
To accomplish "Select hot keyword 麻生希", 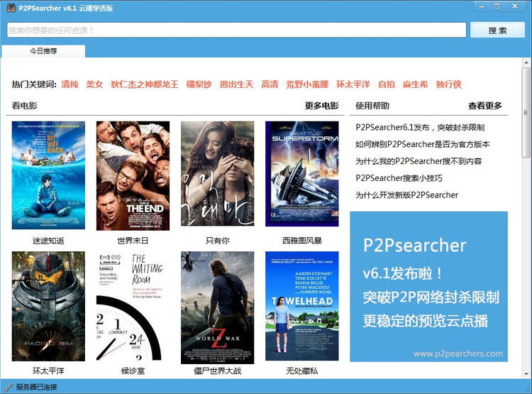I will click(415, 84).
